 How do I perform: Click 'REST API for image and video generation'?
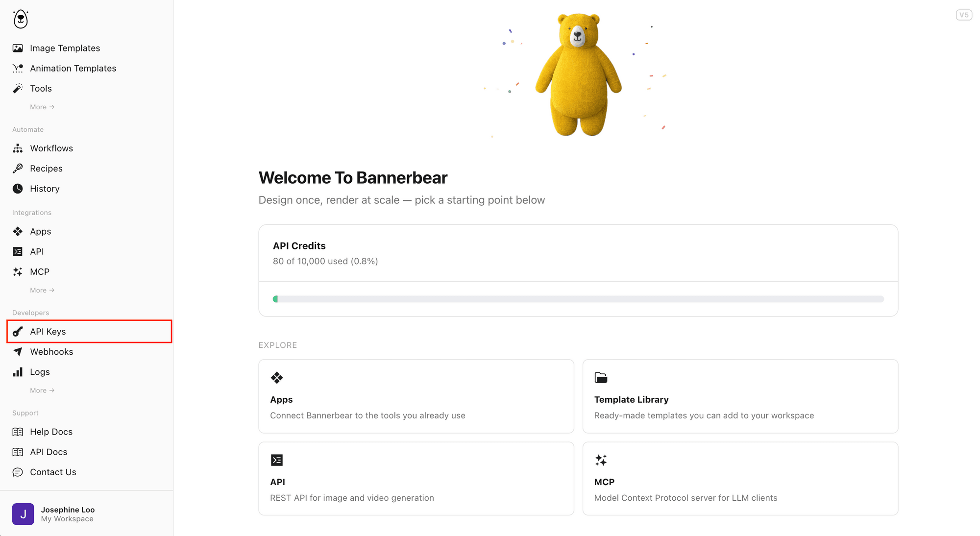[352, 498]
